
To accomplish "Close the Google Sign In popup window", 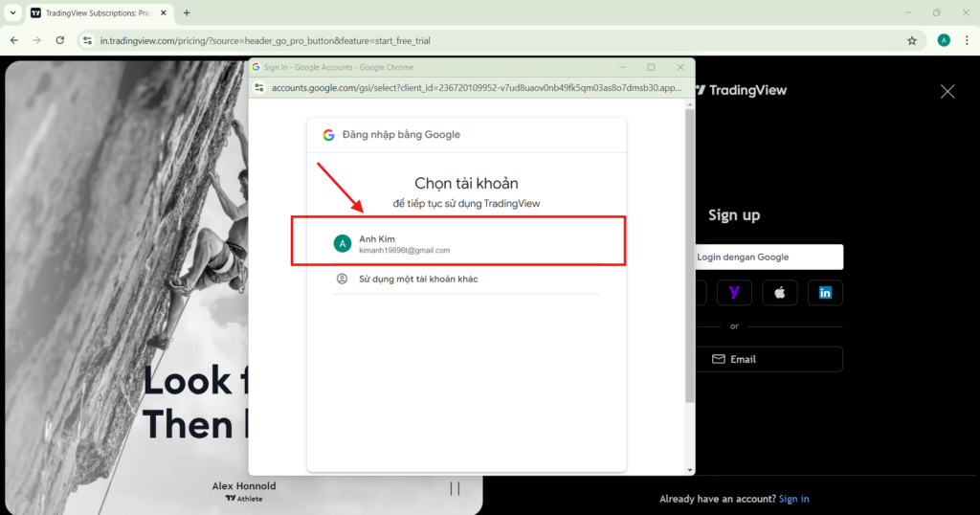I will tap(680, 68).
